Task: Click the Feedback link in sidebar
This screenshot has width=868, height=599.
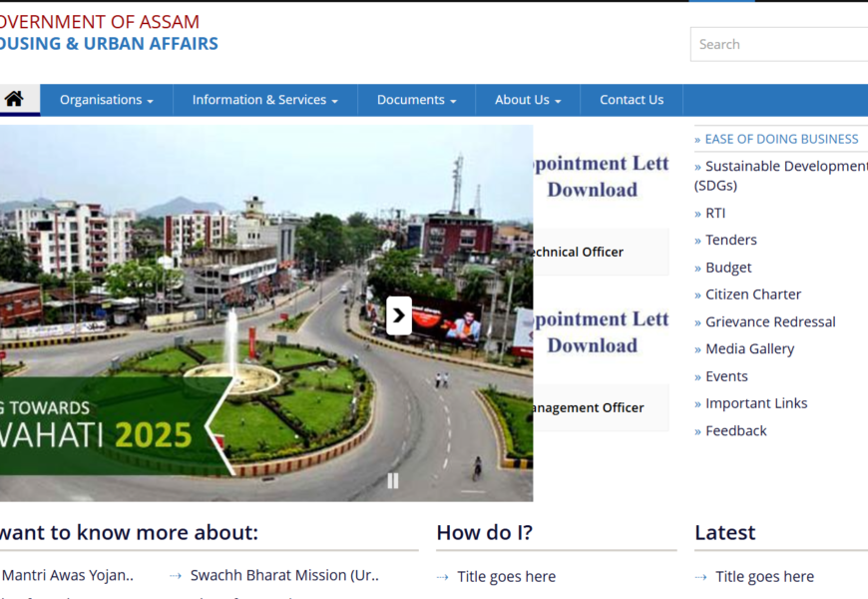Action: (735, 430)
